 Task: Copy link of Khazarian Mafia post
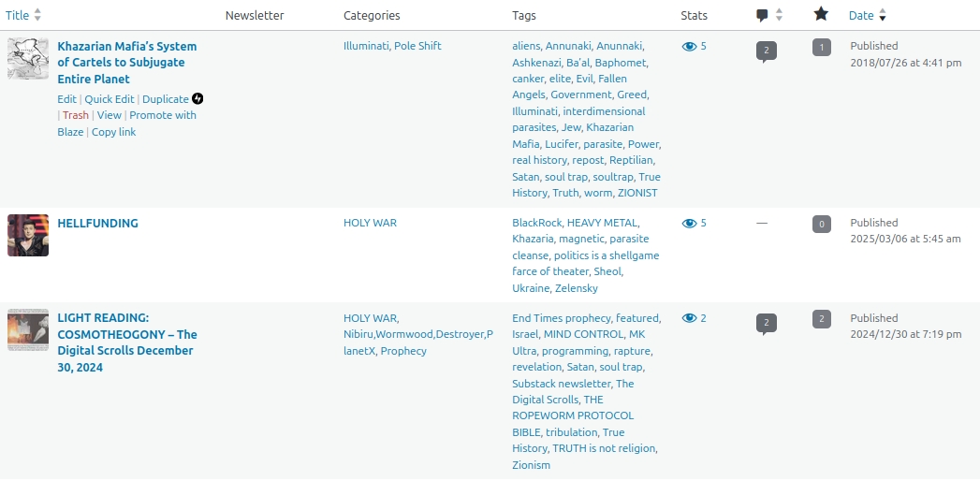point(113,132)
